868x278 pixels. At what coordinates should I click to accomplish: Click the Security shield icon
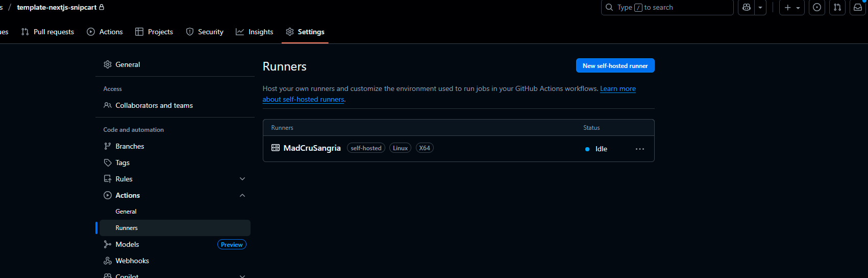pyautogui.click(x=190, y=32)
